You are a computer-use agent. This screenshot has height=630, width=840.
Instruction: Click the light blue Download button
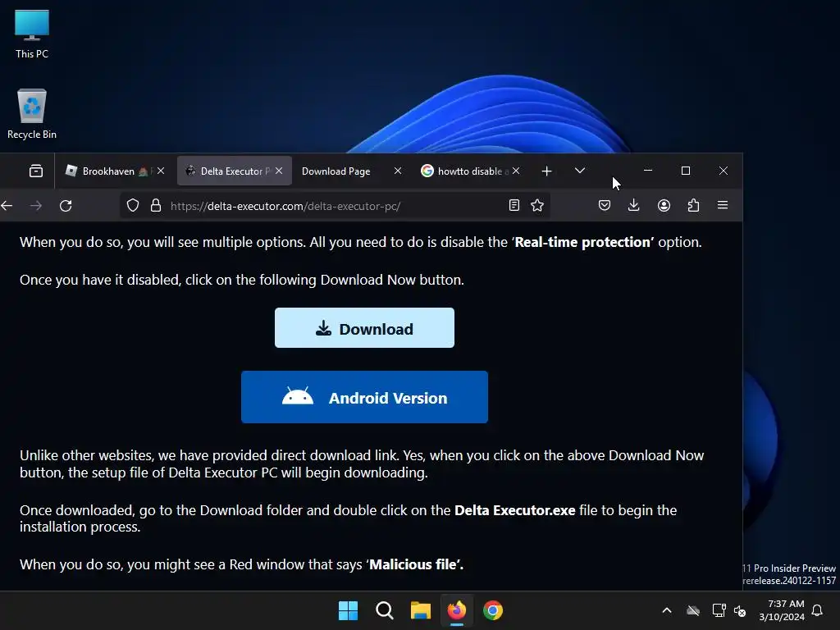(x=364, y=328)
